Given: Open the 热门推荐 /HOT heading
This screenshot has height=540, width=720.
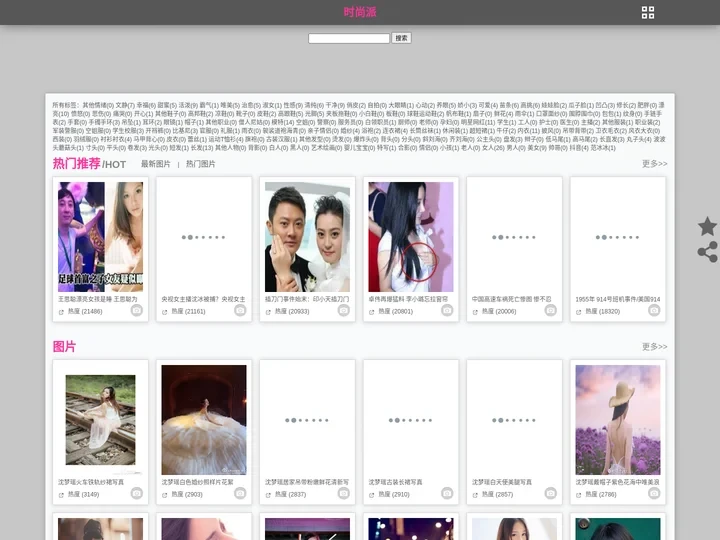Looking at the screenshot, I should click(89, 163).
